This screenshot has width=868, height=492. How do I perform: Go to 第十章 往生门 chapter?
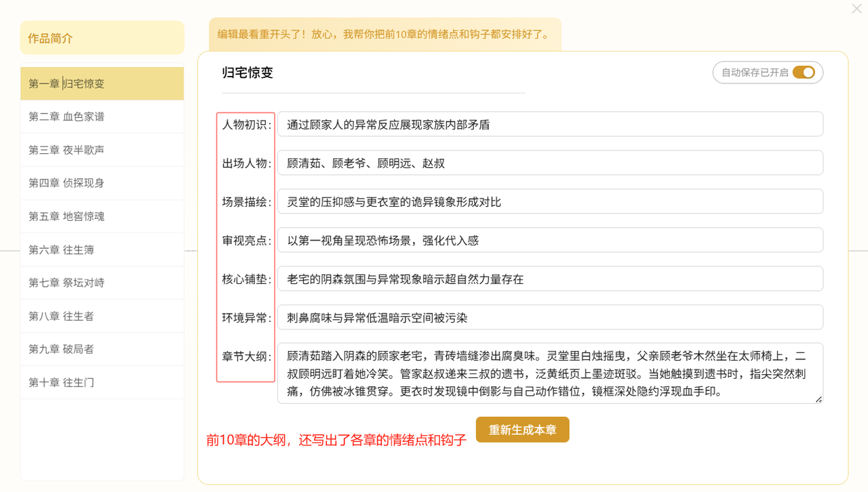(102, 382)
